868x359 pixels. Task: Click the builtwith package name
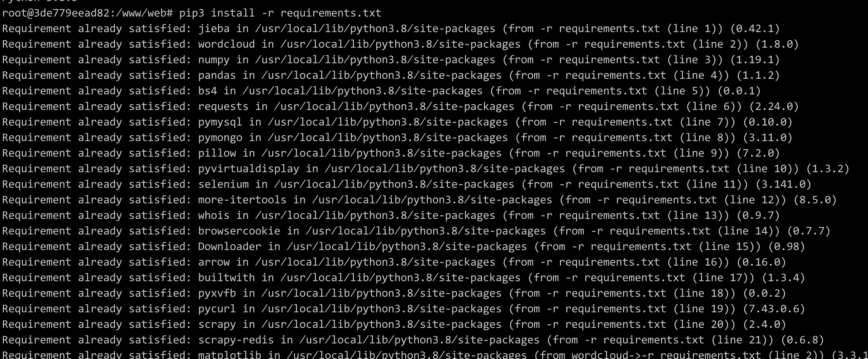pos(226,278)
